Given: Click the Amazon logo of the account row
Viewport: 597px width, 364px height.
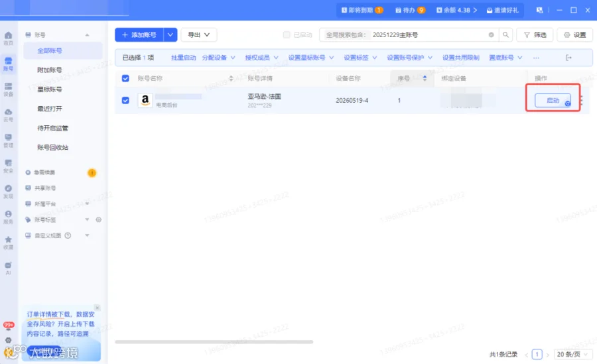Looking at the screenshot, I should tap(145, 100).
